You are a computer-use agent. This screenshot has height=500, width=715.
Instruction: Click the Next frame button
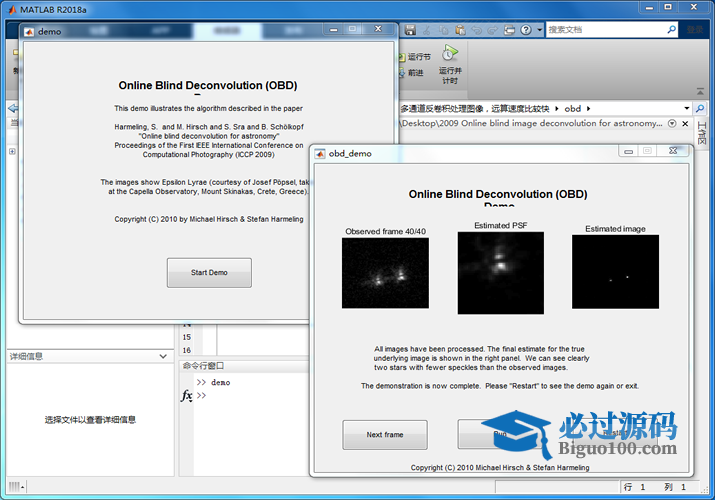pos(385,435)
